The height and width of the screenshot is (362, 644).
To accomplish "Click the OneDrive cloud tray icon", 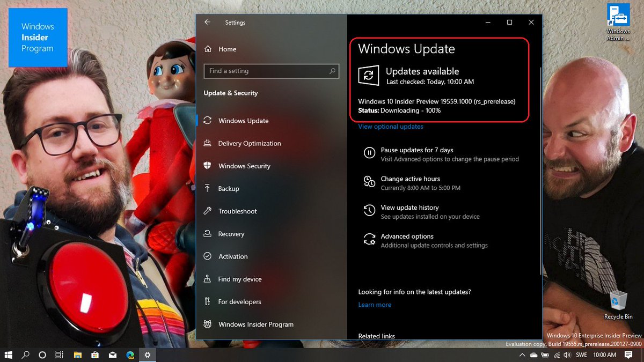I will [533, 355].
